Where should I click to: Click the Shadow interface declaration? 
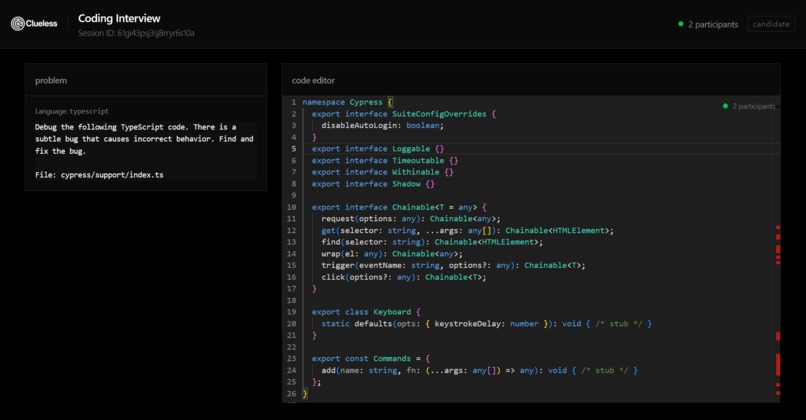pyautogui.click(x=373, y=184)
